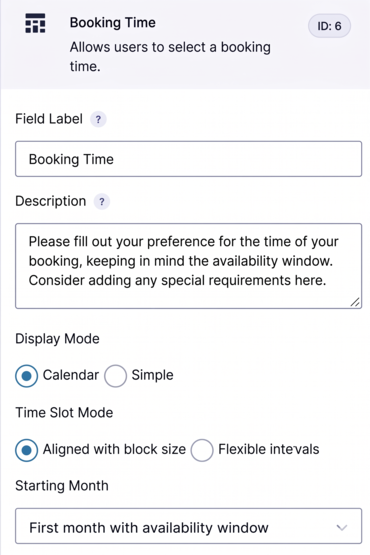Choose Aligned with block size option

click(x=27, y=450)
